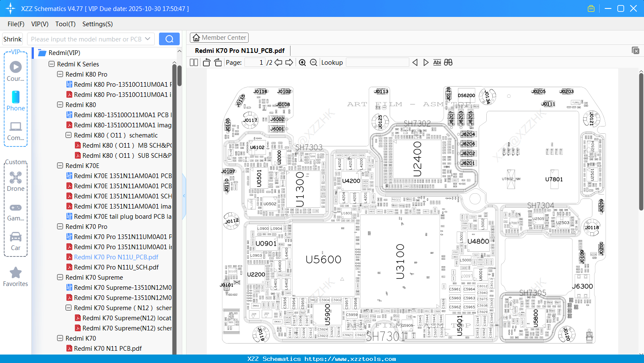Zoom out of the PCB view
Screen dimensions: 644x363
coord(313,63)
